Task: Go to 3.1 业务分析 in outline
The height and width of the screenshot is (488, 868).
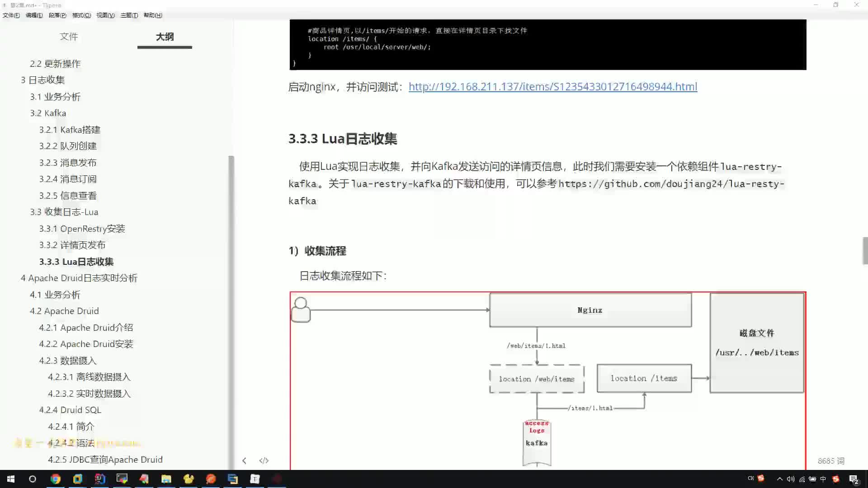Action: [55, 97]
